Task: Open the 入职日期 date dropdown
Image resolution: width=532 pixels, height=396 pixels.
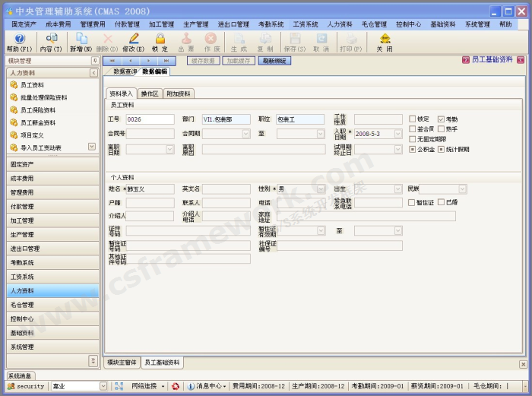Action: pos(398,134)
